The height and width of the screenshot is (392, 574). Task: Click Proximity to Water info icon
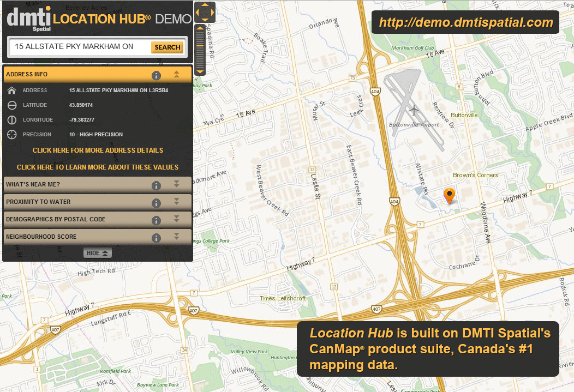(x=156, y=203)
